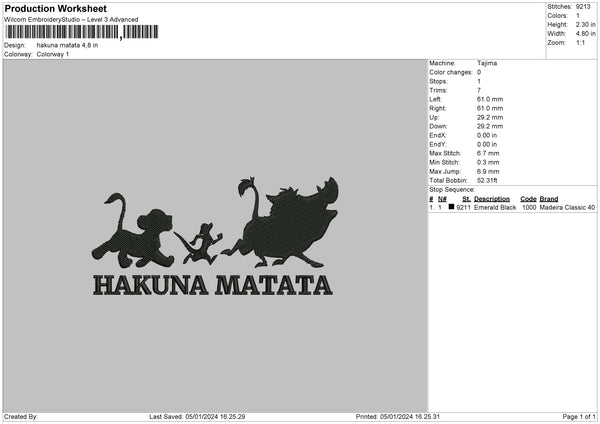Click the barcode under the worksheet title

click(x=82, y=32)
